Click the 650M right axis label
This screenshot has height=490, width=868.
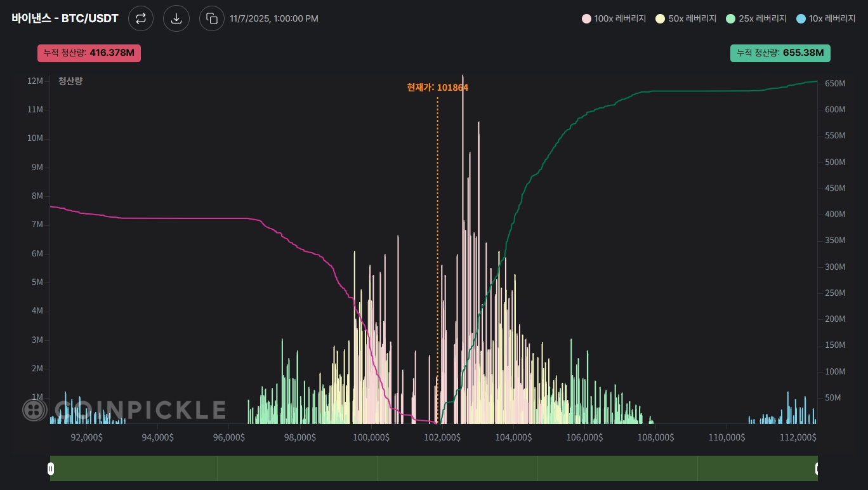tap(835, 84)
